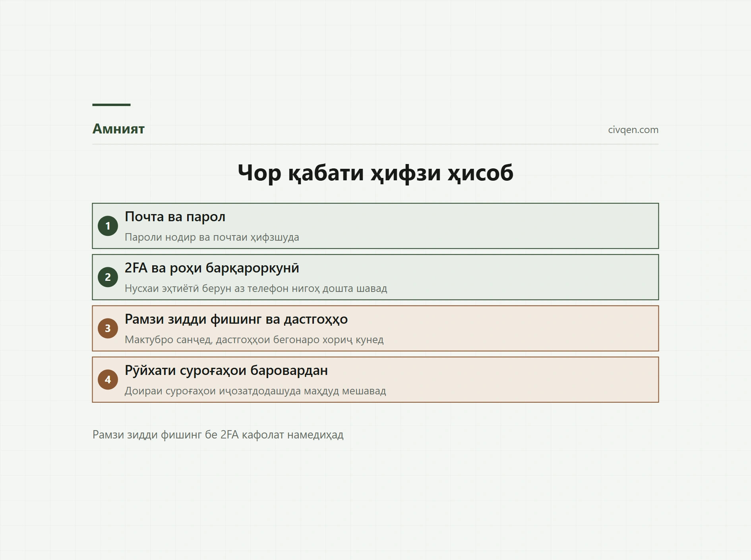Click the number 2 step badge
This screenshot has width=751, height=560.
(x=108, y=277)
